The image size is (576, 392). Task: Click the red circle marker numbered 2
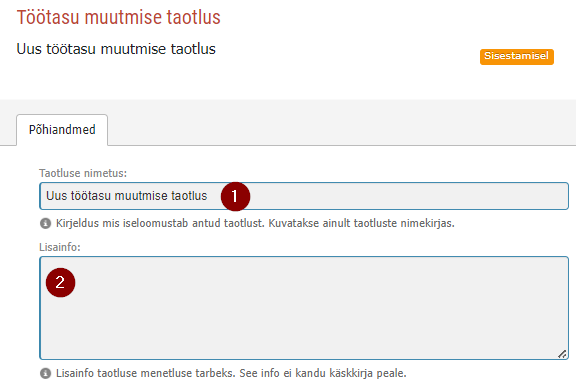(60, 283)
